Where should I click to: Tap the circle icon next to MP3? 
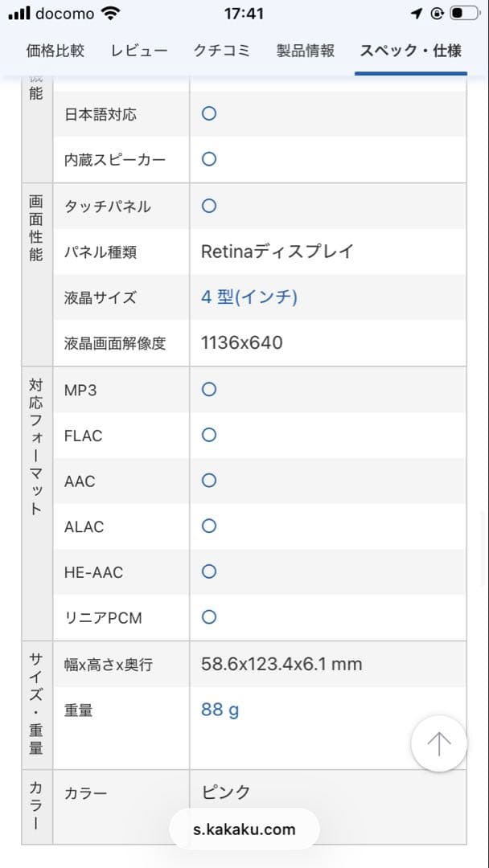point(208,389)
